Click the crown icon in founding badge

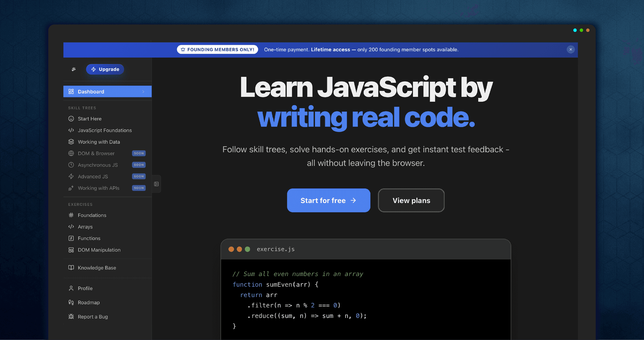(x=183, y=50)
